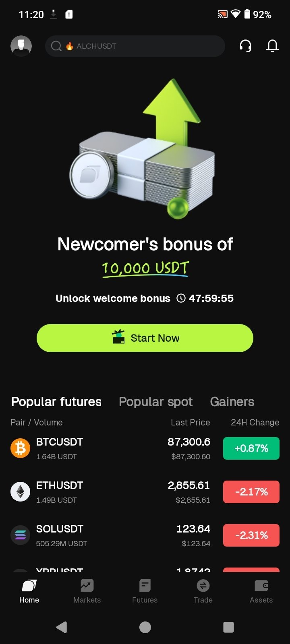This screenshot has height=644, width=290.
Task: Tap ETHUSDT -2.17% change badge
Action: pos(251,492)
